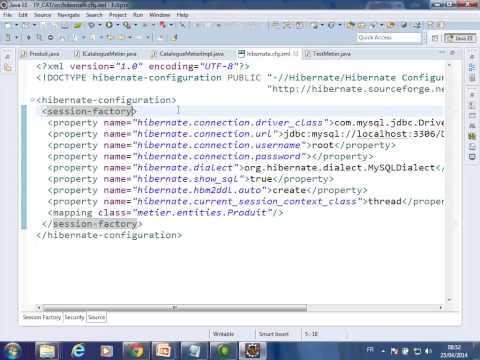Open the Security bottom tab

(74, 317)
